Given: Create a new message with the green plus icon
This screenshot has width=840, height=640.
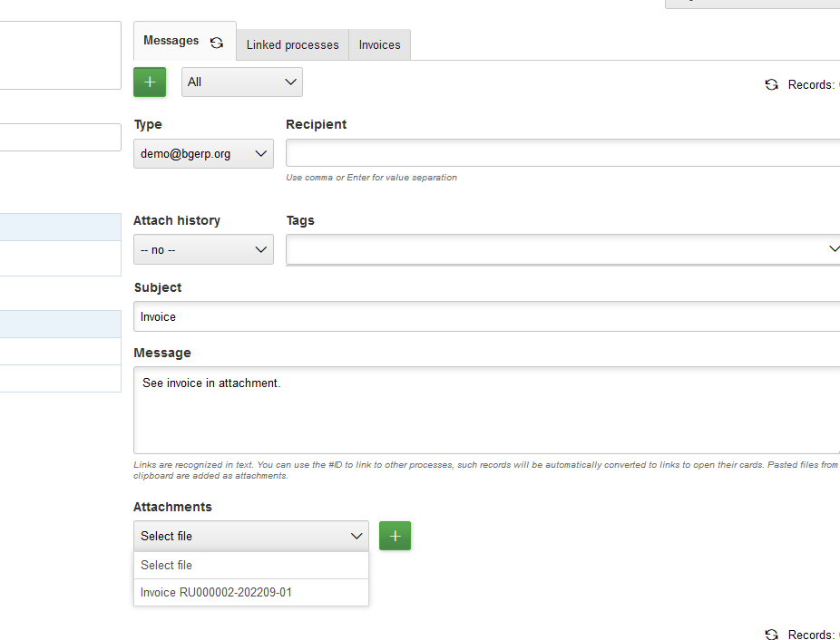Looking at the screenshot, I should tap(149, 82).
